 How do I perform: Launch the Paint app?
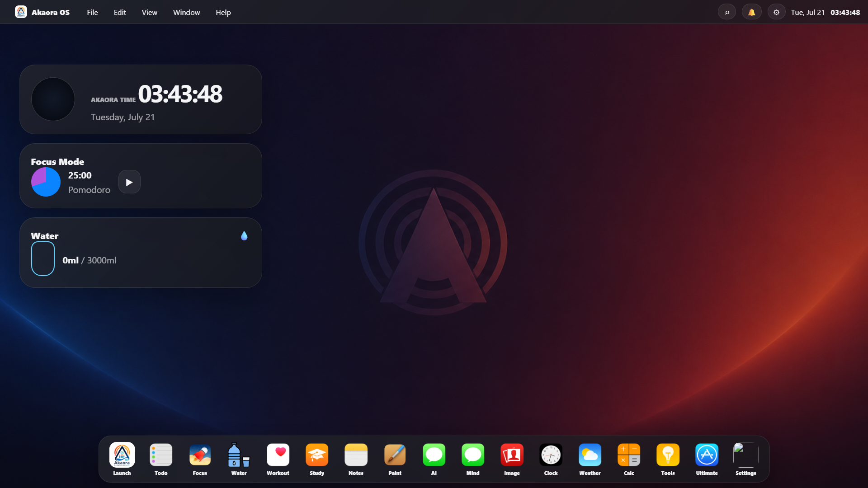click(395, 459)
